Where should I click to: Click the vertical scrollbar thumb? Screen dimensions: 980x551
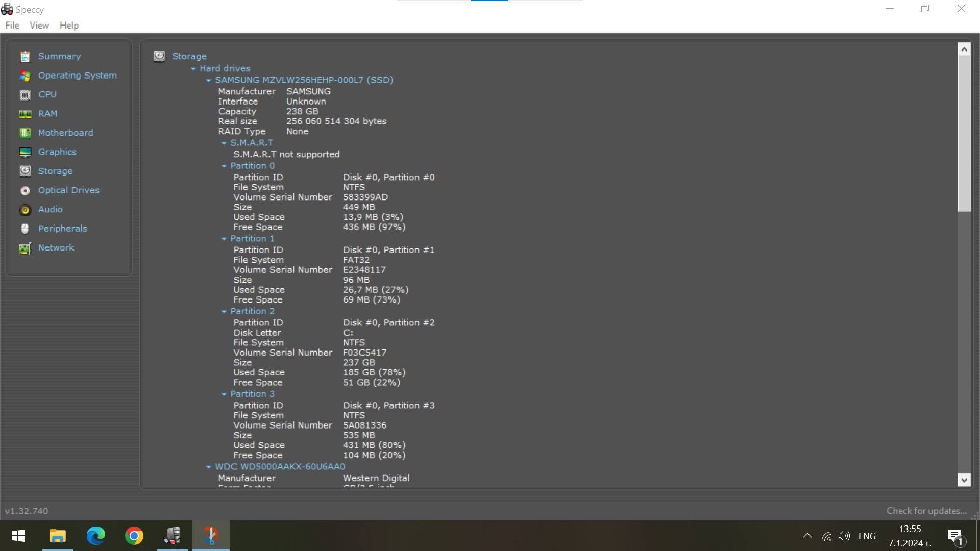(964, 134)
